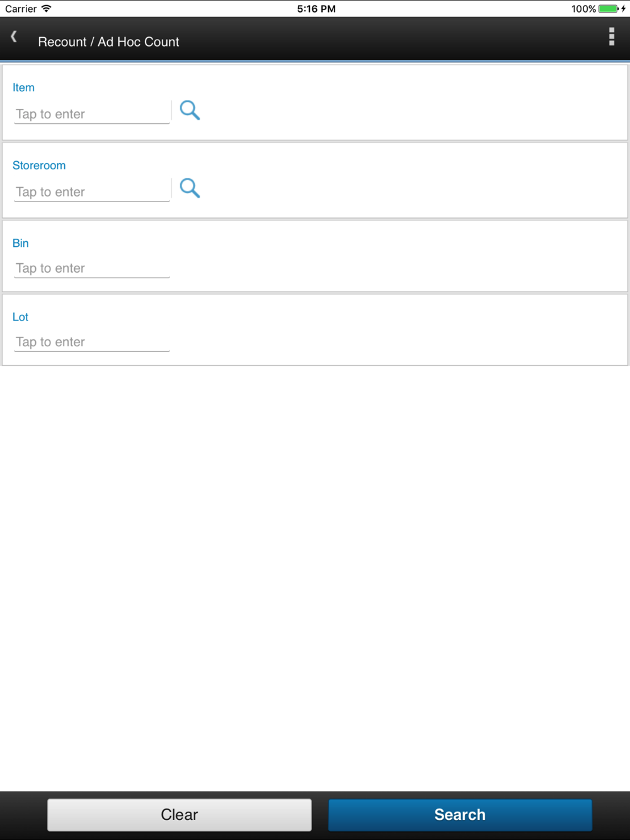Screen dimensions: 630x840
Task: Tap the back arrow in header
Action: (14, 37)
